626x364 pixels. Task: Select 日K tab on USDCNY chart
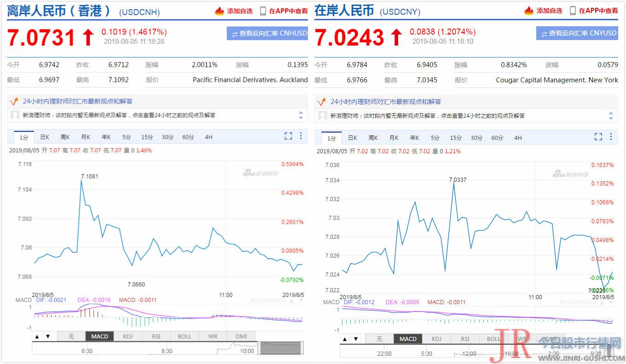(353, 138)
